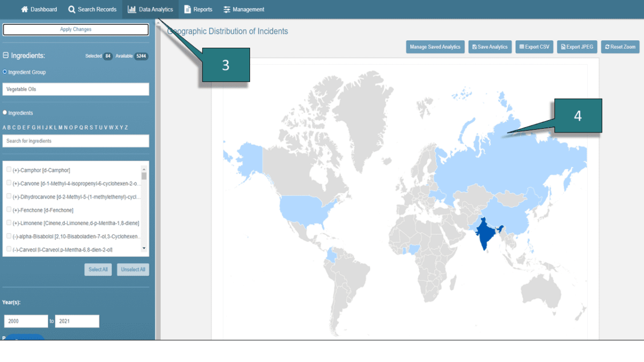Switch to the Data Analytics tab
The width and height of the screenshot is (644, 362).
[x=150, y=9]
